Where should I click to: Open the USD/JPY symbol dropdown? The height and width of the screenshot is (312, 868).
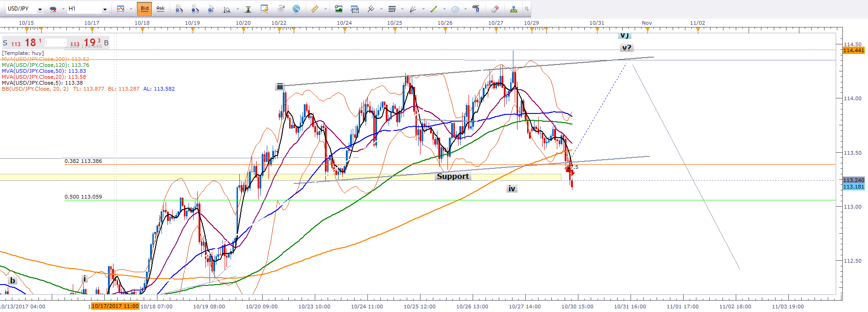(x=40, y=9)
